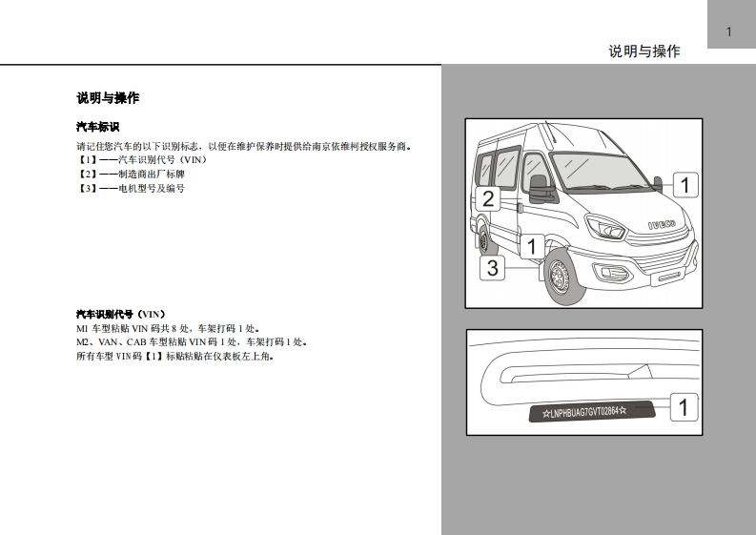Click the page number 1 in the top corner
756x535 pixels.
coord(729,32)
